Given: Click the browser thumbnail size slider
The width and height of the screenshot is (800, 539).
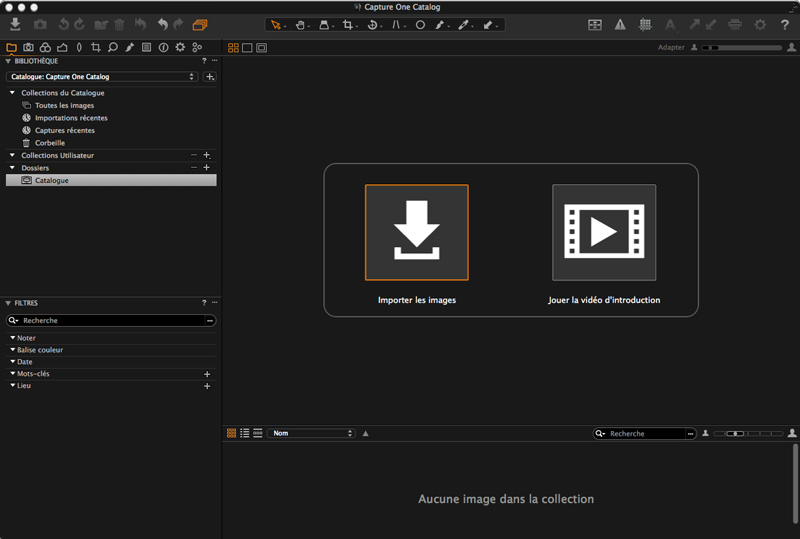Looking at the screenshot, I should pyautogui.click(x=748, y=433).
